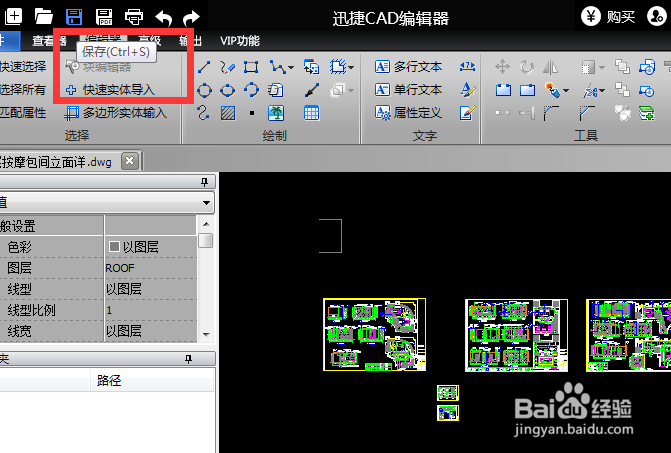Select the Point drawing tool
The height and width of the screenshot is (453, 671).
(x=252, y=113)
